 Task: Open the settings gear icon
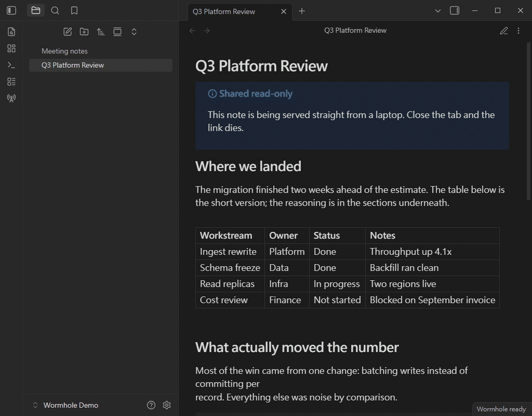pos(167,405)
